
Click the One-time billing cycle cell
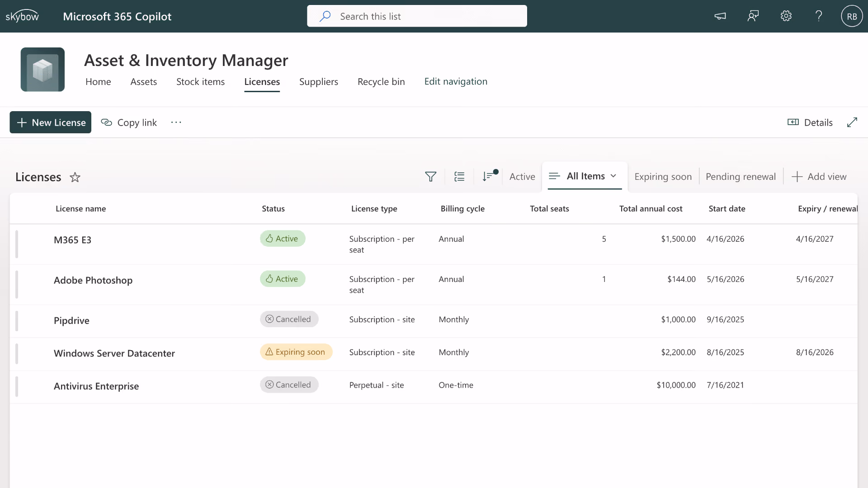point(456,385)
